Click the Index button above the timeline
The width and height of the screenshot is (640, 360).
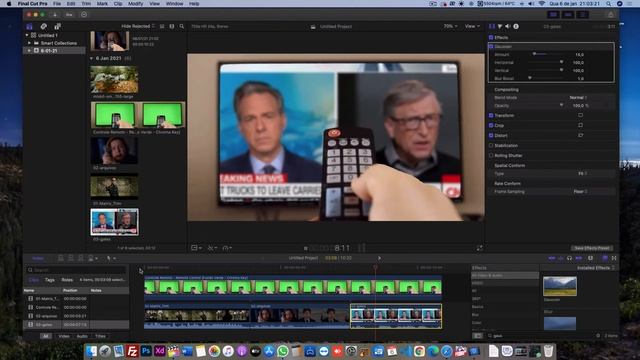tap(38, 258)
